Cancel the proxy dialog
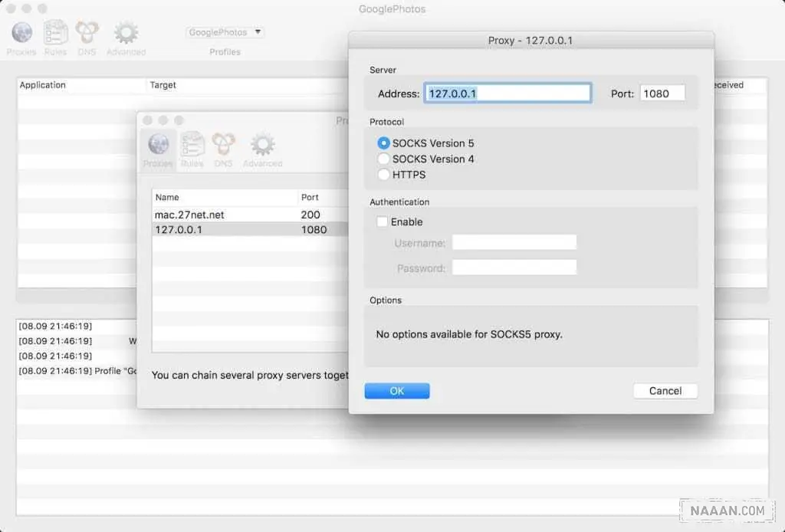The height and width of the screenshot is (532, 785). coord(665,391)
